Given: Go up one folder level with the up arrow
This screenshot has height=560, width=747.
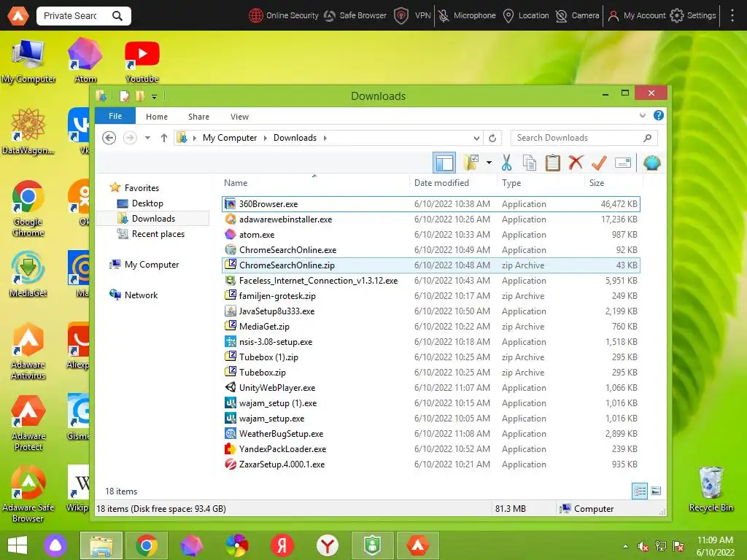Looking at the screenshot, I should point(164,138).
